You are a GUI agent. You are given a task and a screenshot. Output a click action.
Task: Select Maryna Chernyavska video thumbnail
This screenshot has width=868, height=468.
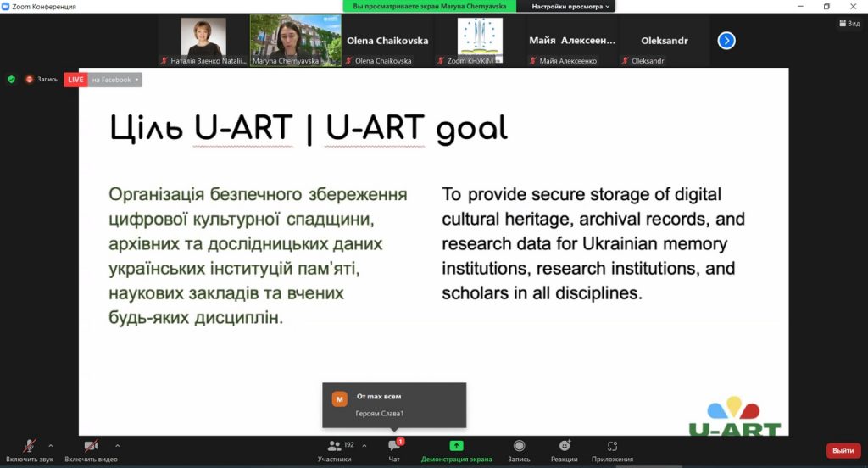click(x=296, y=41)
